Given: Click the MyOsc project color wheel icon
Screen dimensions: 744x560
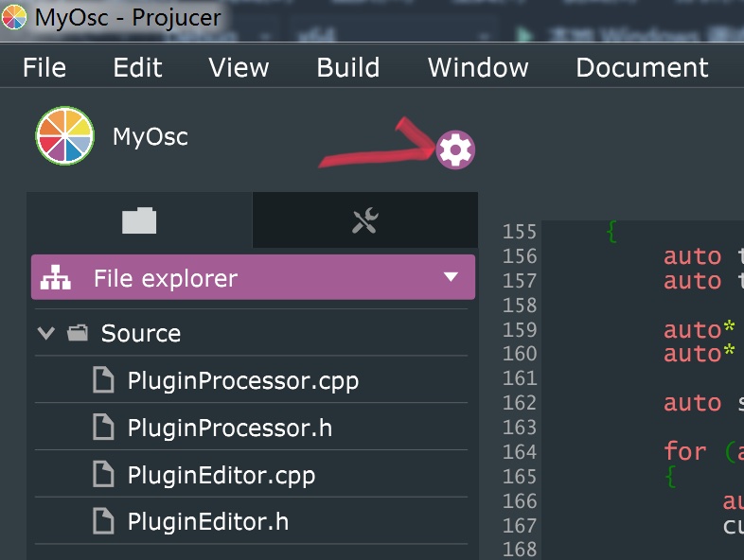Looking at the screenshot, I should (x=64, y=136).
